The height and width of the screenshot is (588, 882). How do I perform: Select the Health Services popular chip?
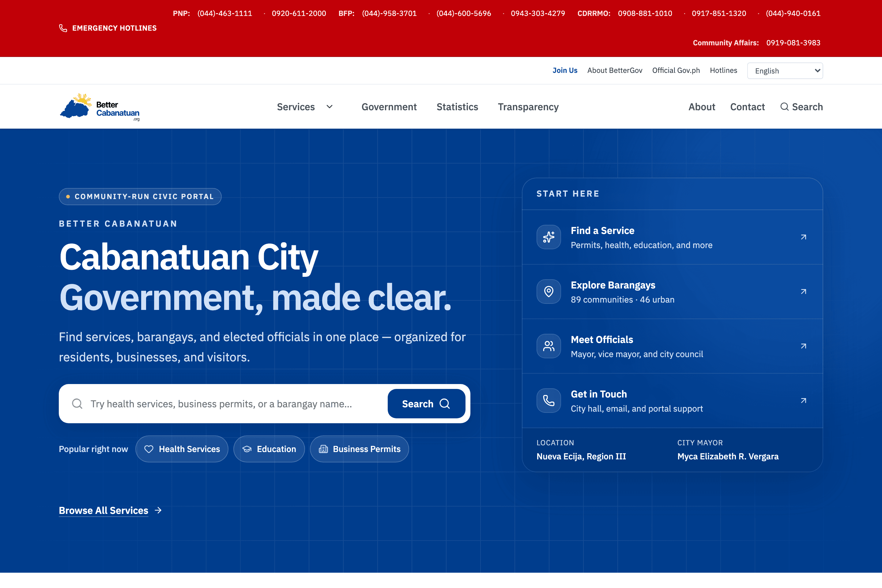[x=182, y=449]
